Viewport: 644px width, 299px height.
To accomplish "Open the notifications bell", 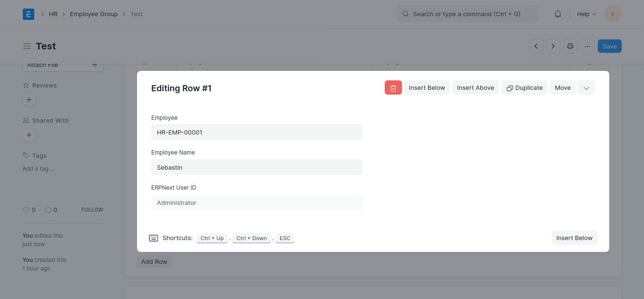I will (558, 14).
